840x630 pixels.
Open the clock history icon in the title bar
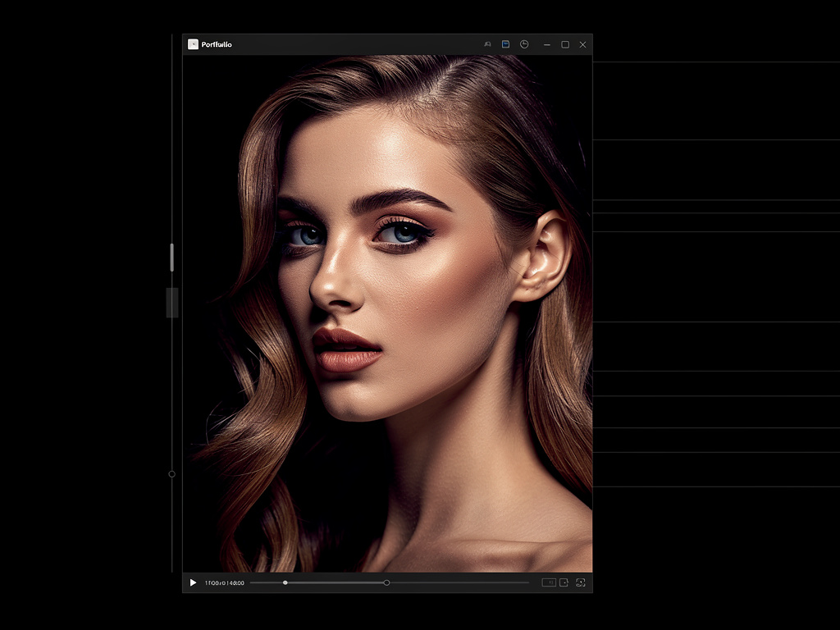click(x=523, y=44)
